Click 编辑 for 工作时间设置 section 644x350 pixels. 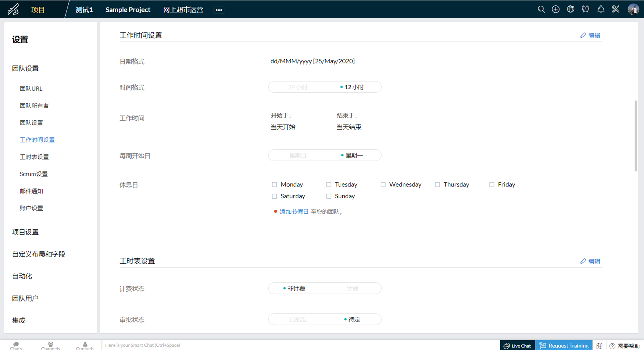click(590, 35)
